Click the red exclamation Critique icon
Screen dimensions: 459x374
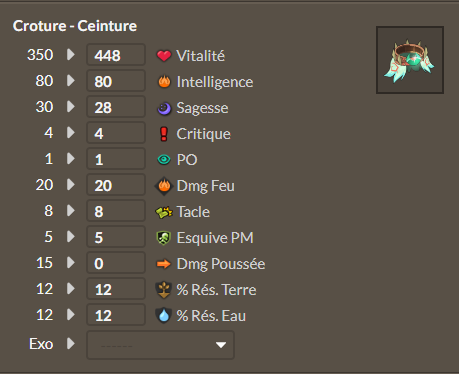[x=164, y=134]
